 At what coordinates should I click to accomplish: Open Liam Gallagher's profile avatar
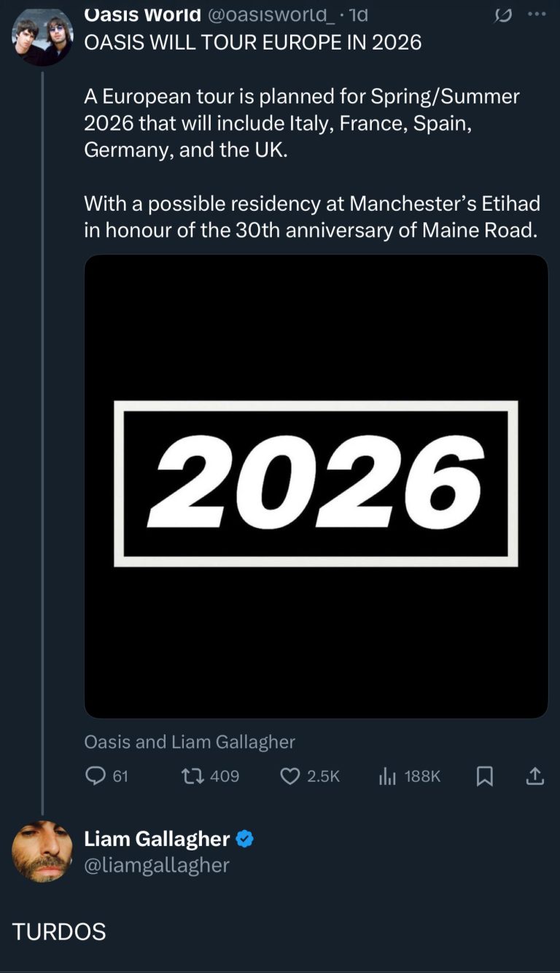pos(42,851)
